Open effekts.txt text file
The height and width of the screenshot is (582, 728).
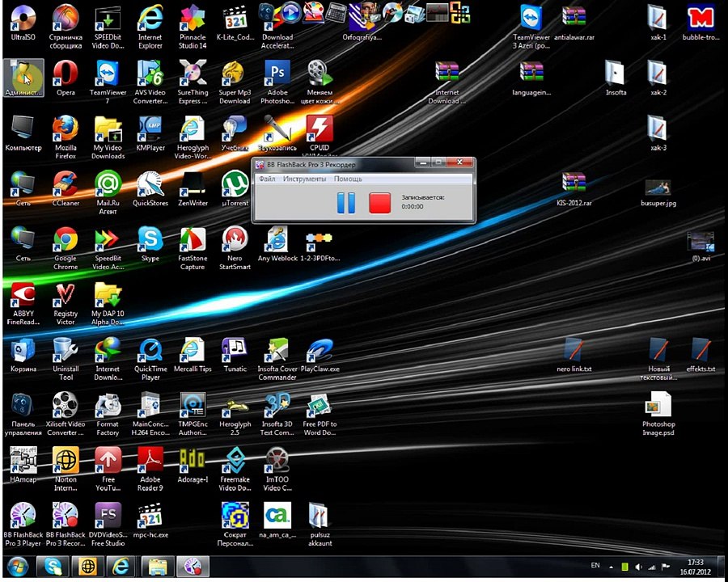700,354
